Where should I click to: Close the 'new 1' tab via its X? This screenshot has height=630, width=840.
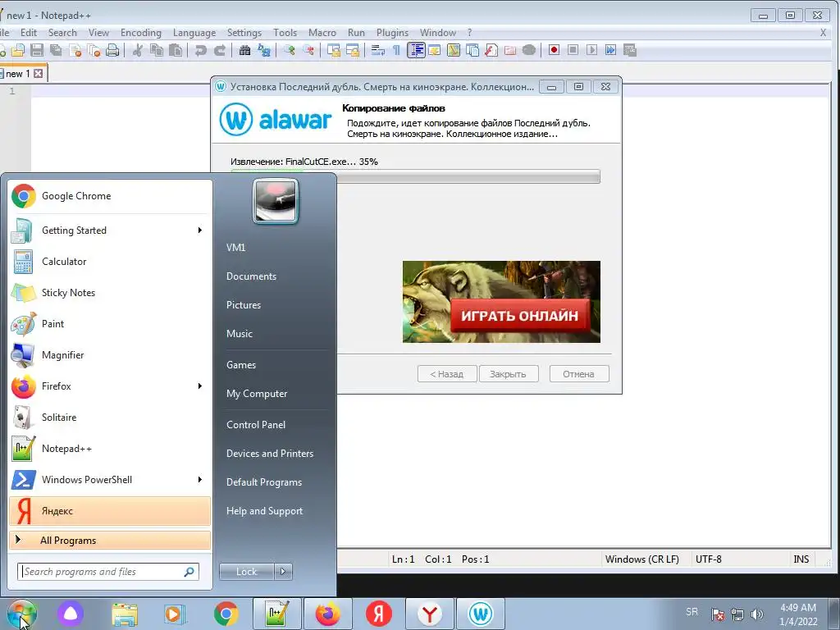click(38, 73)
